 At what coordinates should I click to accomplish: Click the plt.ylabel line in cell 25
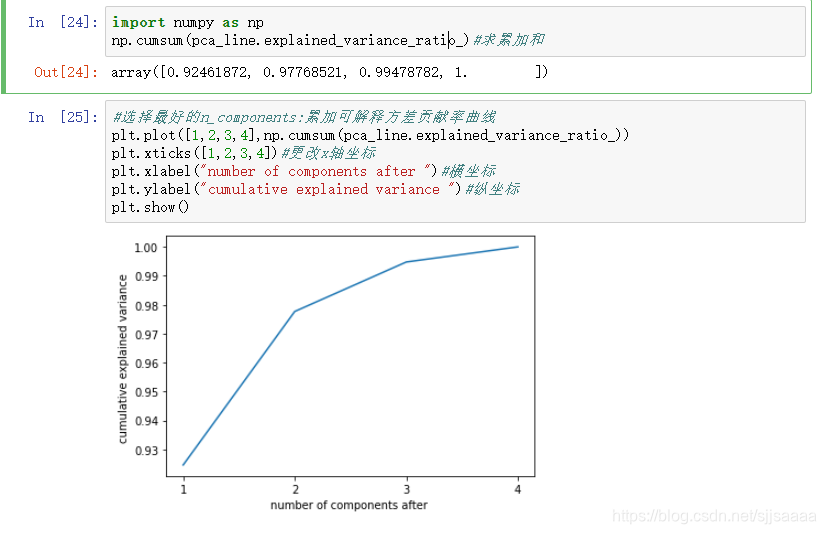pos(316,190)
